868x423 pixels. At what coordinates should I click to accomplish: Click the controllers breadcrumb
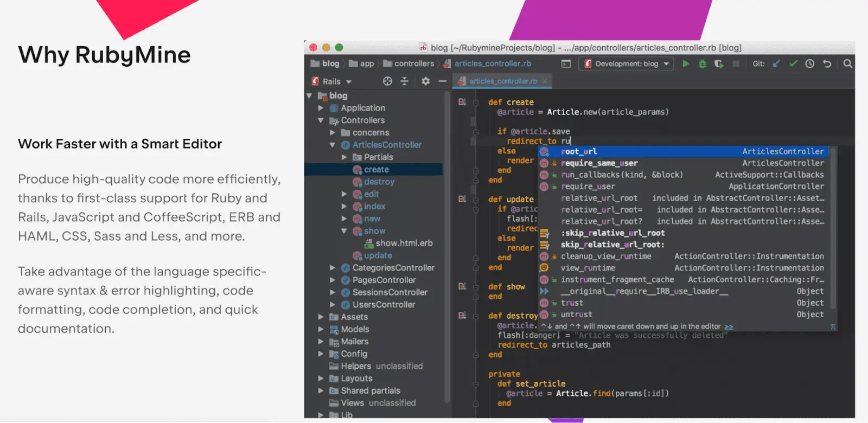tap(409, 64)
